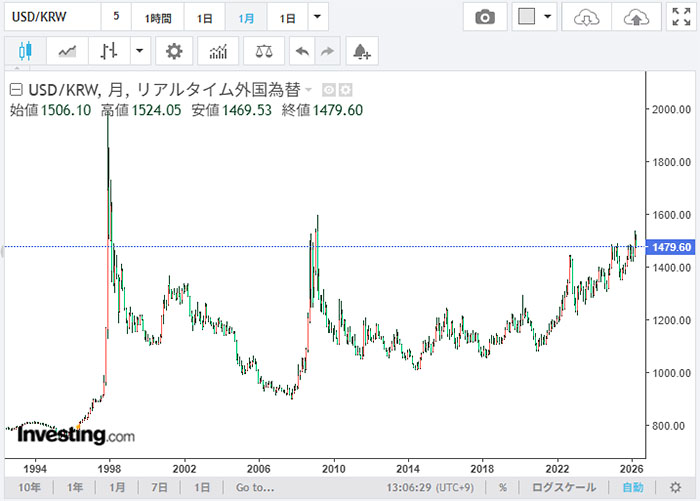This screenshot has width=700, height=501.
Task: Select the 1時間 interval
Action: [x=158, y=17]
